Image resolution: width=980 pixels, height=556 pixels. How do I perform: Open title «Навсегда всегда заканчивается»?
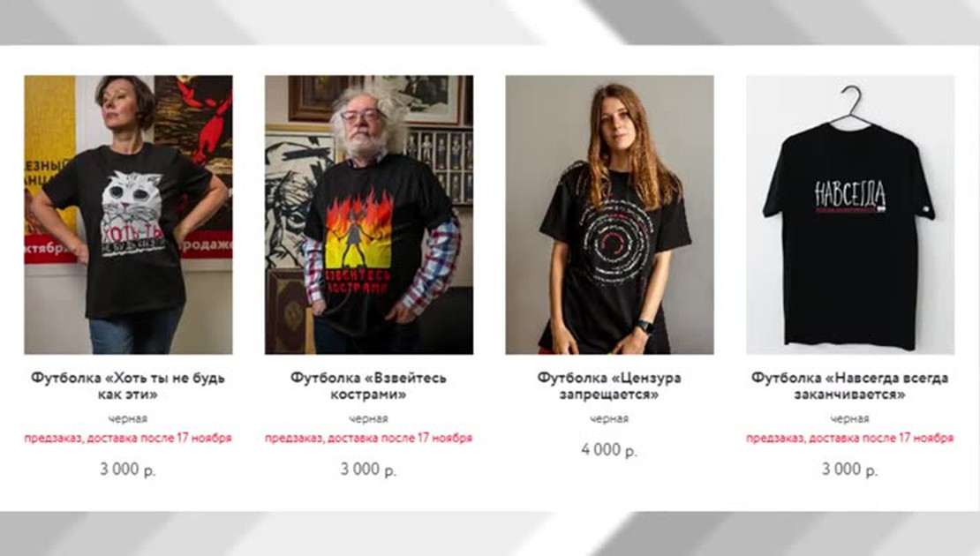click(850, 386)
